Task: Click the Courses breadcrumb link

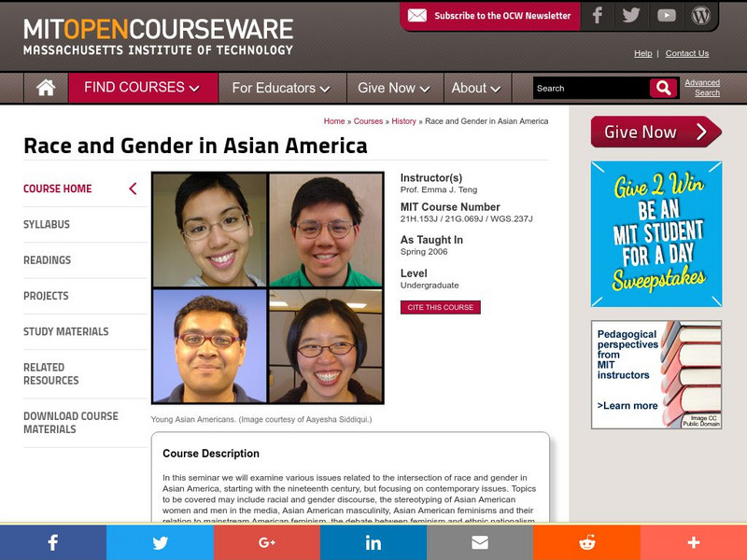Action: (x=368, y=121)
